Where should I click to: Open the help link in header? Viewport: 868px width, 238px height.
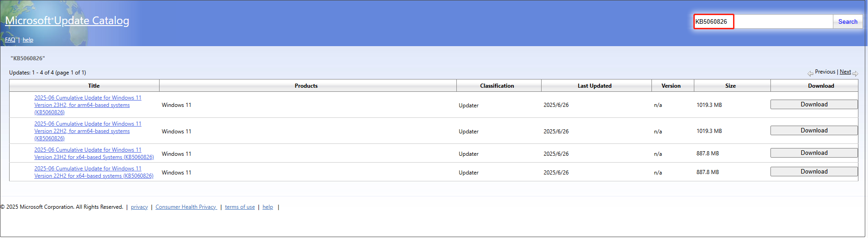click(x=28, y=40)
